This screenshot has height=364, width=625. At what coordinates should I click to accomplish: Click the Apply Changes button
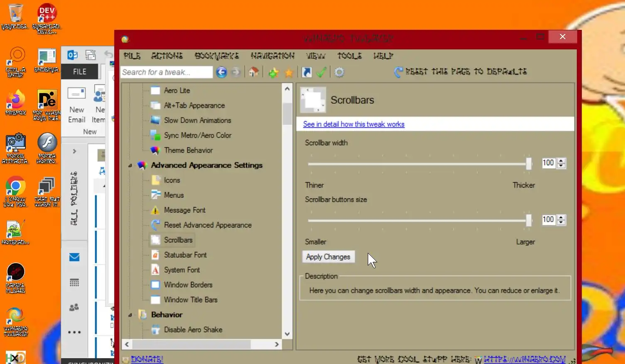tap(328, 257)
